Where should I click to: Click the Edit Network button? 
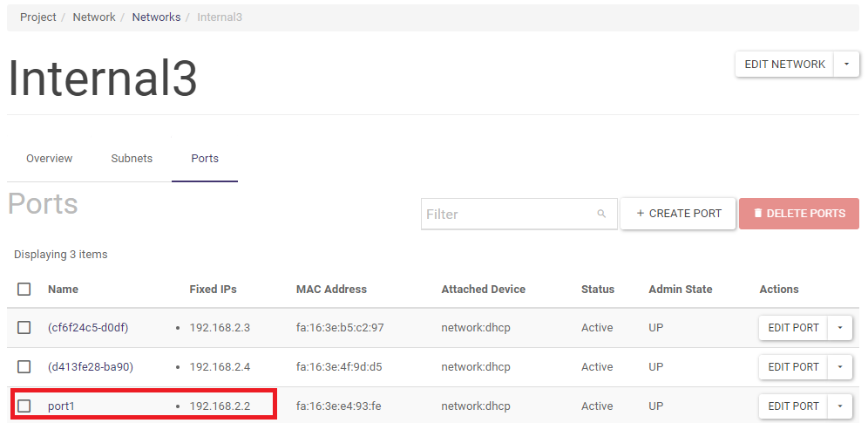pyautogui.click(x=784, y=64)
